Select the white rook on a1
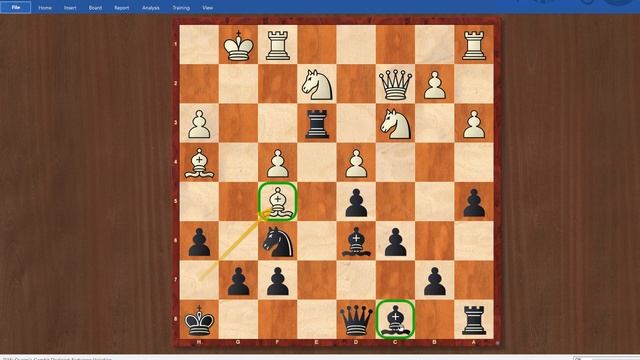This screenshot has height=360, width=640. click(474, 45)
